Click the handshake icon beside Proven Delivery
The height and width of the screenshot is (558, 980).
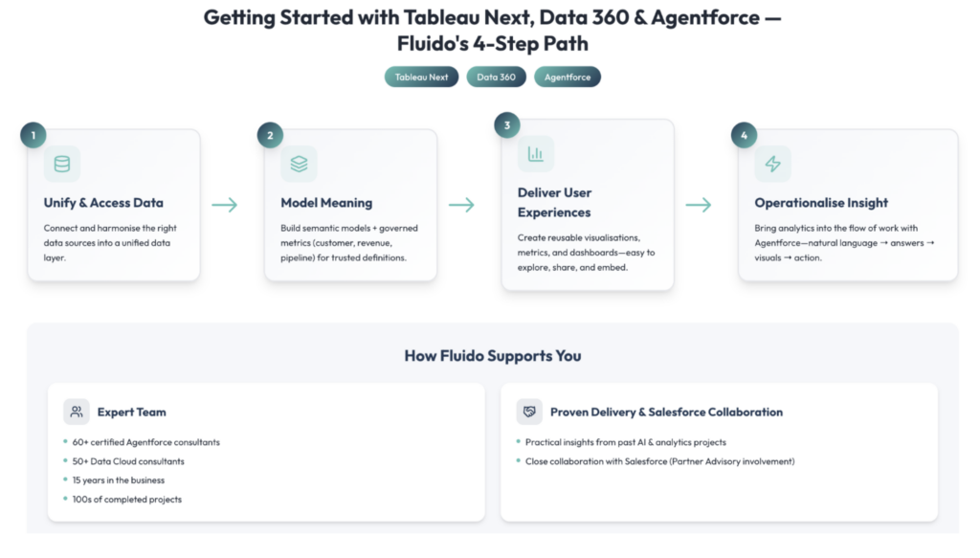point(529,412)
